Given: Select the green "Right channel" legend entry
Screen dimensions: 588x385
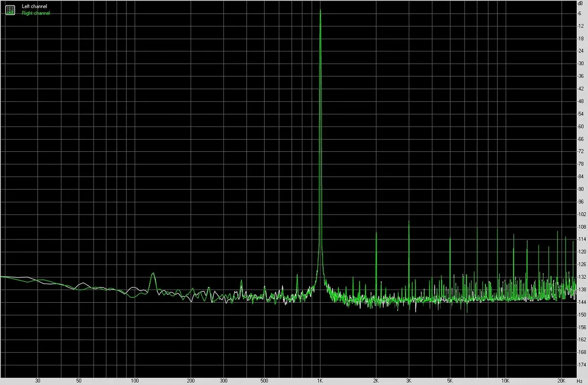Looking at the screenshot, I should 36,13.
